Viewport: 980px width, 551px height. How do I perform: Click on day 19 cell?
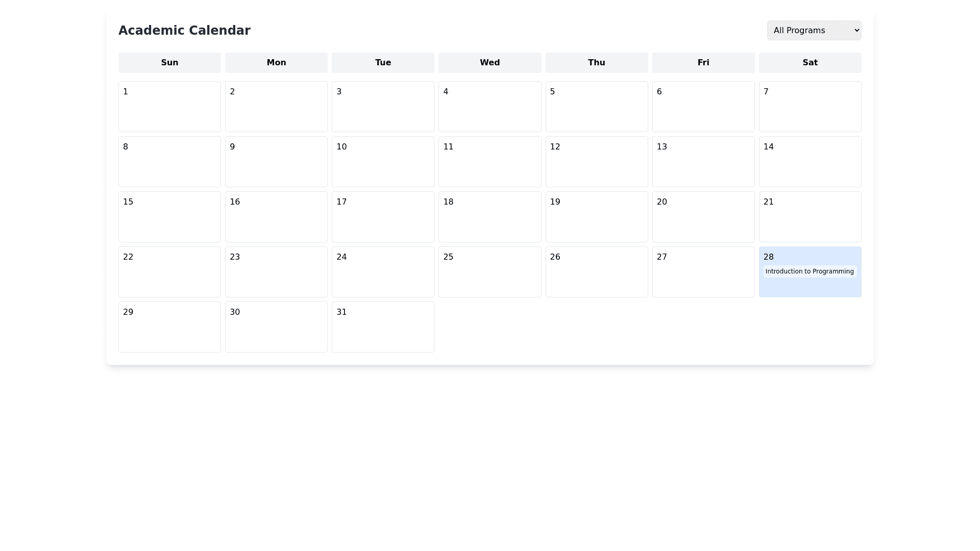tap(596, 217)
